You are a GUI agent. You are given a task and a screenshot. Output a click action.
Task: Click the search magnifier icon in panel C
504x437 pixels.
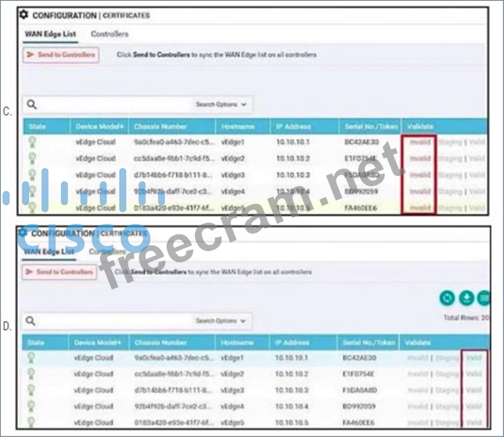pyautogui.click(x=30, y=103)
